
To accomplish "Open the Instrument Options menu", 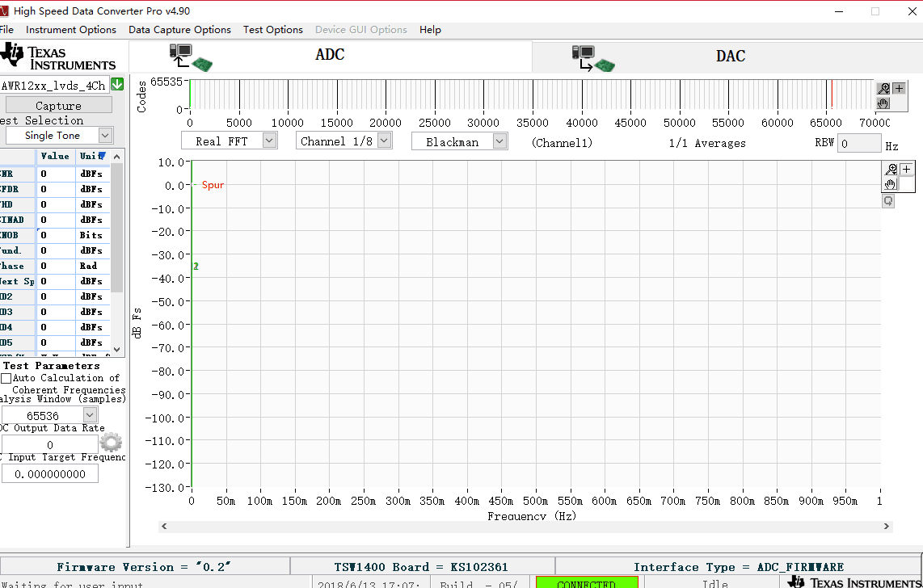I will pos(70,29).
